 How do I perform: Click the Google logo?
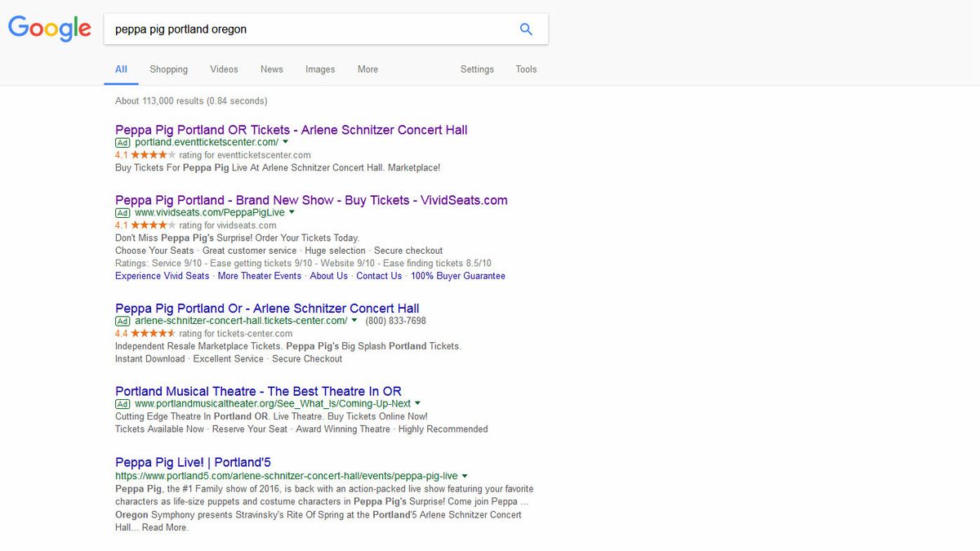50,29
